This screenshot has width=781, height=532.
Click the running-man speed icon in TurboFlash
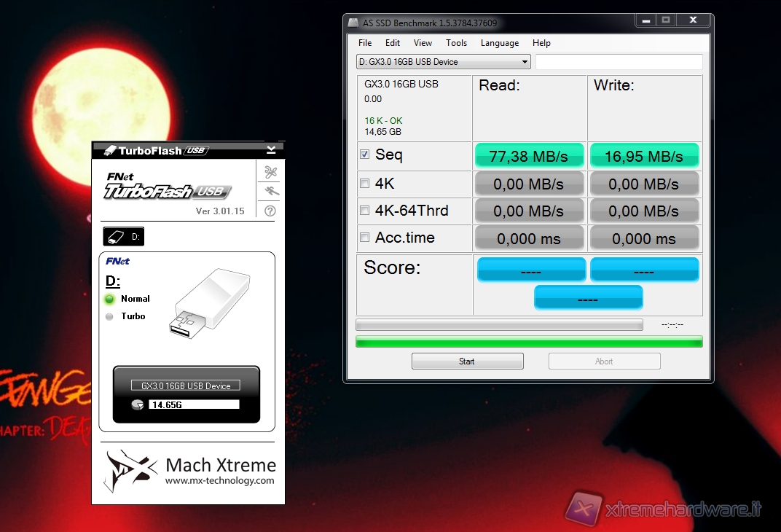(271, 192)
